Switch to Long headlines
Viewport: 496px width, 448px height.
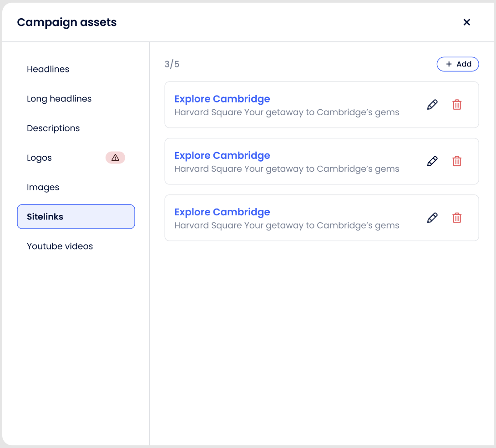[x=59, y=99]
